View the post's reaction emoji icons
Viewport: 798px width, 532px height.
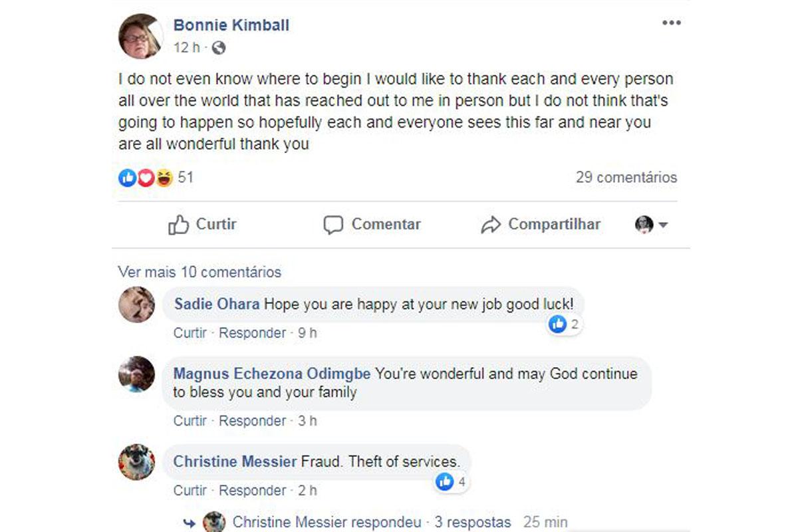[145, 178]
